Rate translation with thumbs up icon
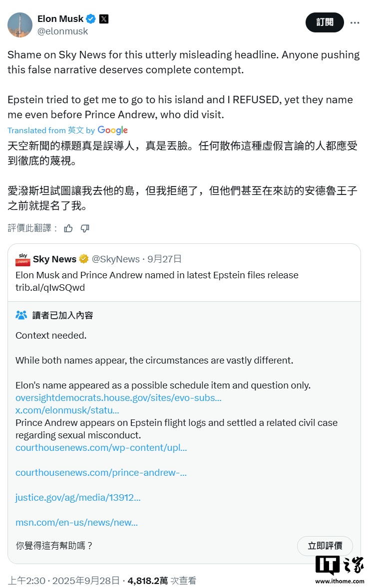This screenshot has width=370, height=588. coord(68,228)
